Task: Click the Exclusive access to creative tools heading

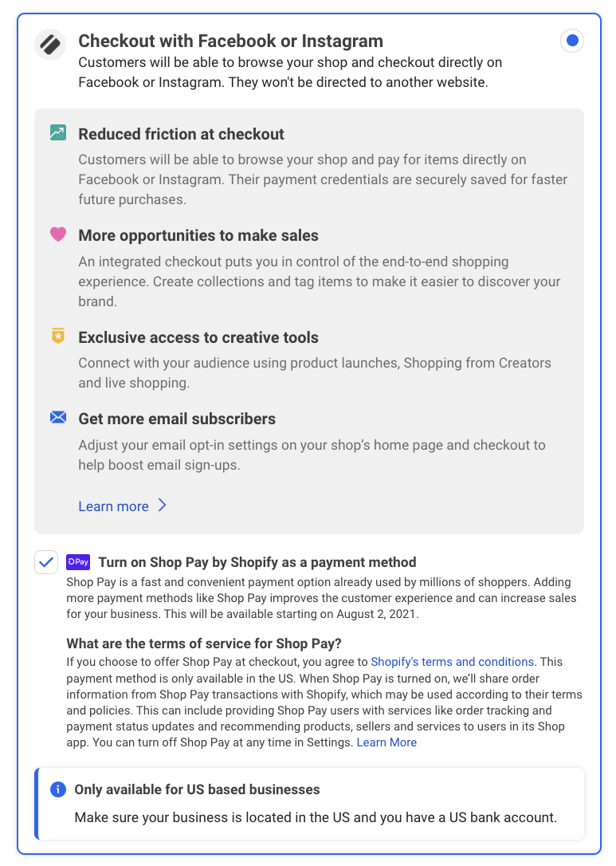Action: pyautogui.click(x=198, y=337)
